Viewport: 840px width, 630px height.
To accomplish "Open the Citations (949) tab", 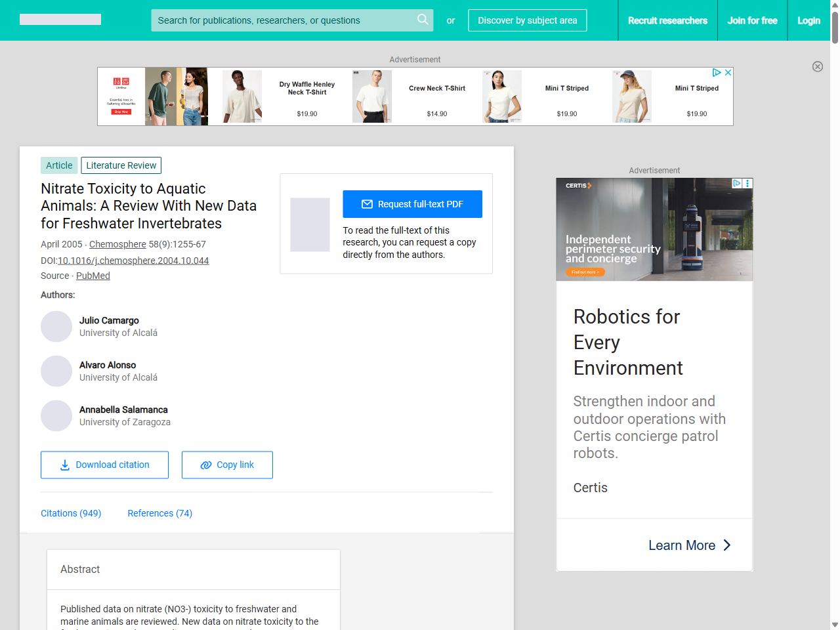I will [x=71, y=513].
